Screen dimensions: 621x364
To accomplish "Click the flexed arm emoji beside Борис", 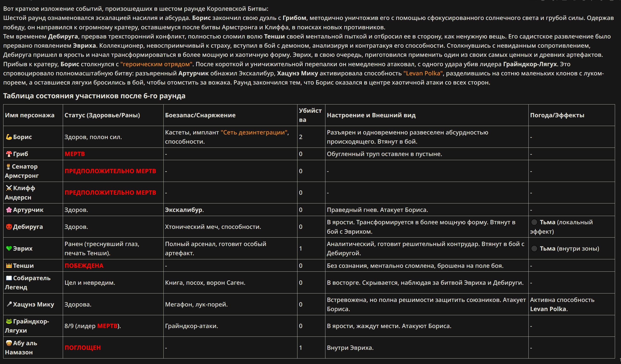I will [9, 137].
